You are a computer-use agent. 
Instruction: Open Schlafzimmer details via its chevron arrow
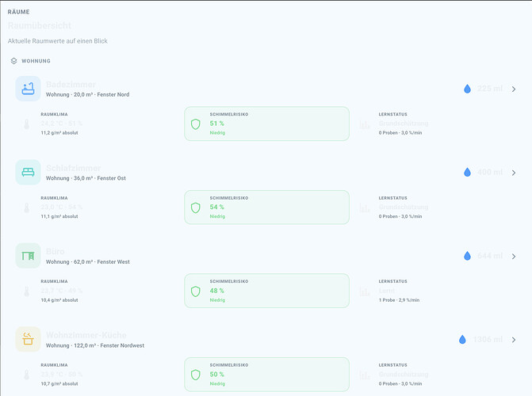514,173
